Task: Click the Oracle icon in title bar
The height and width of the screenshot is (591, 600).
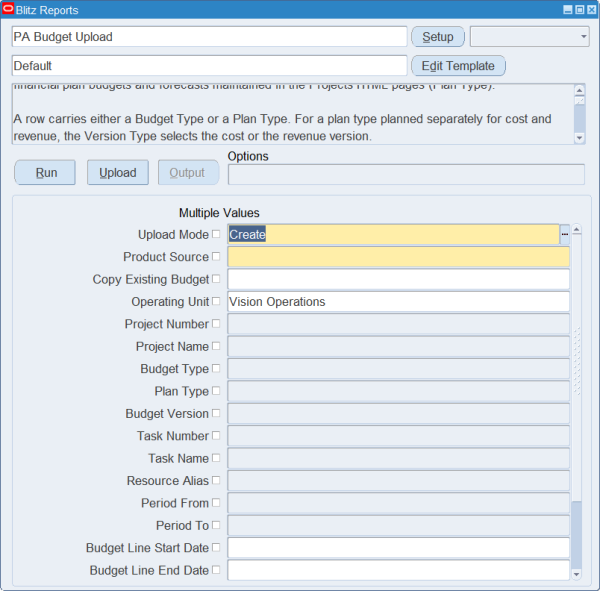Action: [x=8, y=8]
